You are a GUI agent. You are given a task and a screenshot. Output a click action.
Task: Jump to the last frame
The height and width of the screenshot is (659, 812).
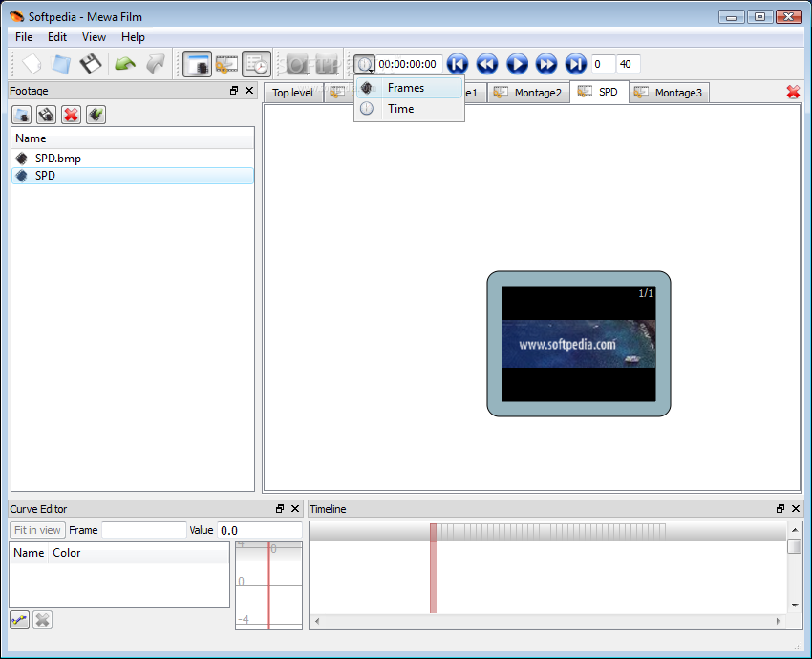coord(576,64)
